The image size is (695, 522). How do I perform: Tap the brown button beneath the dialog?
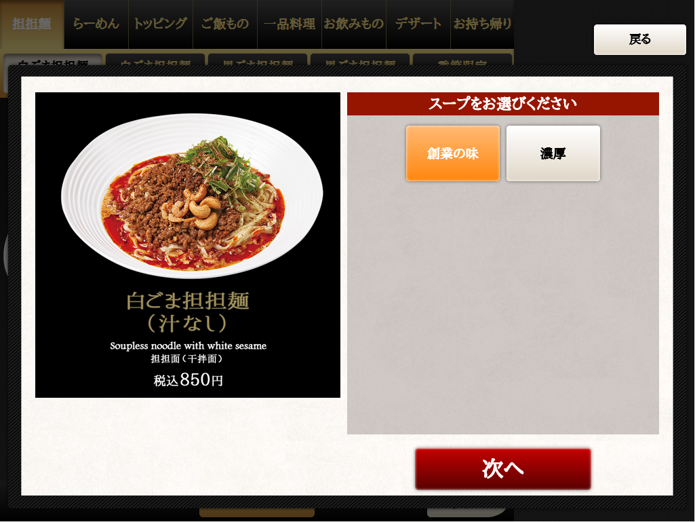[257, 513]
